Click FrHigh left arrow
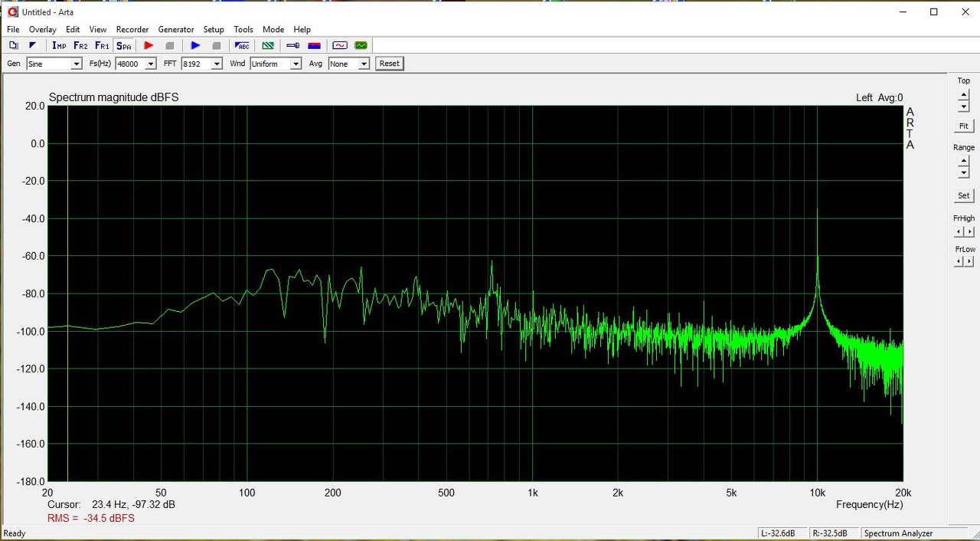Viewport: 980px width, 541px height. (x=959, y=231)
